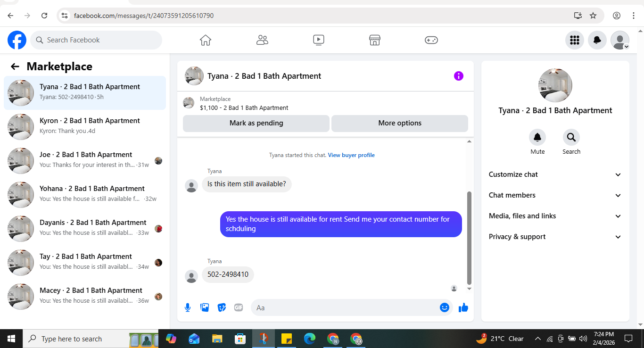The width and height of the screenshot is (644, 348).
Task: Open Microsoft Store from taskbar
Action: (x=240, y=339)
